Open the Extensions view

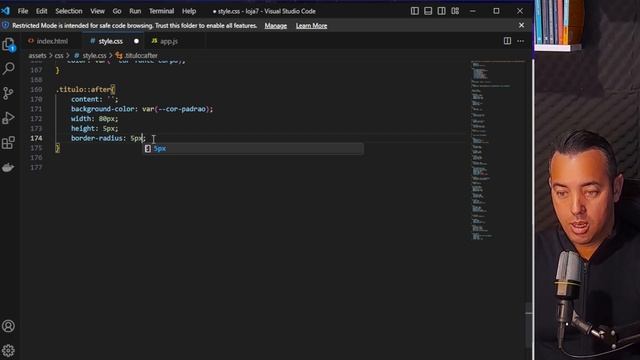click(x=9, y=142)
